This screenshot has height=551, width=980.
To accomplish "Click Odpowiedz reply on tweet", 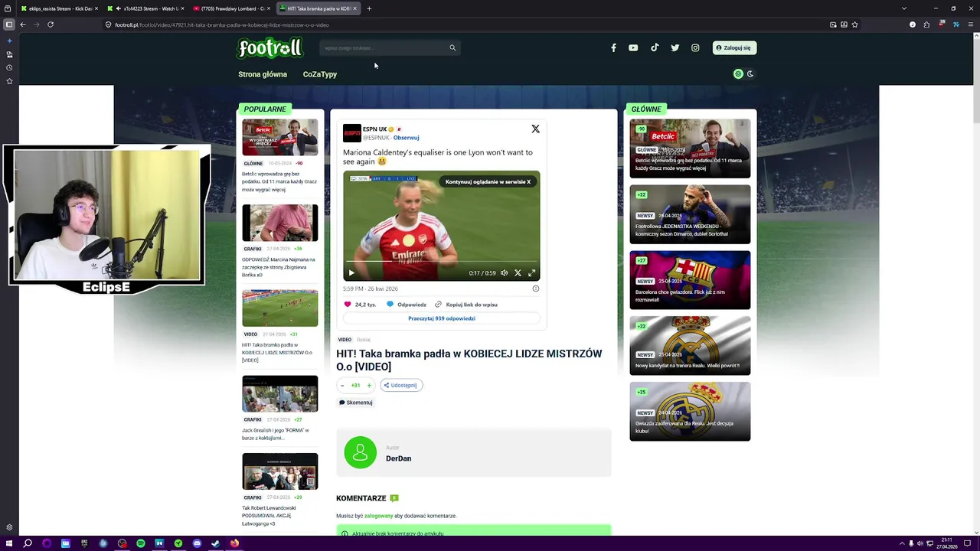I will (407, 305).
